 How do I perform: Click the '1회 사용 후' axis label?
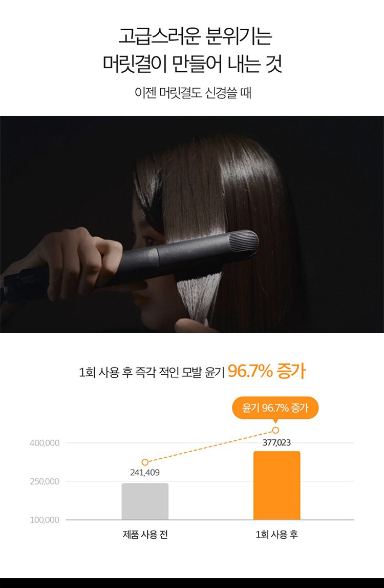tap(277, 534)
